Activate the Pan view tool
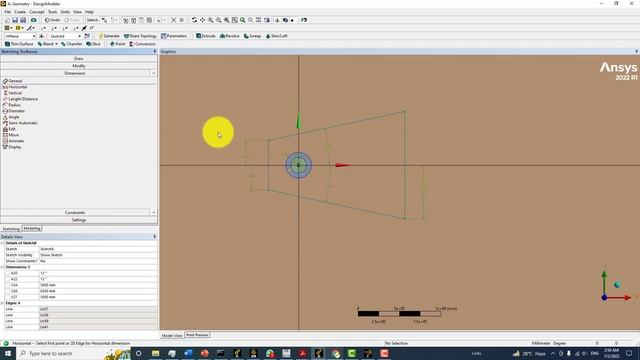Image resolution: width=640 pixels, height=360 pixels. (x=202, y=20)
